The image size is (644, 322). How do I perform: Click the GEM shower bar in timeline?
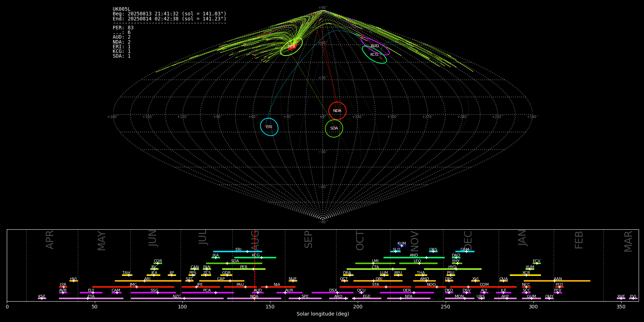pos(465,252)
